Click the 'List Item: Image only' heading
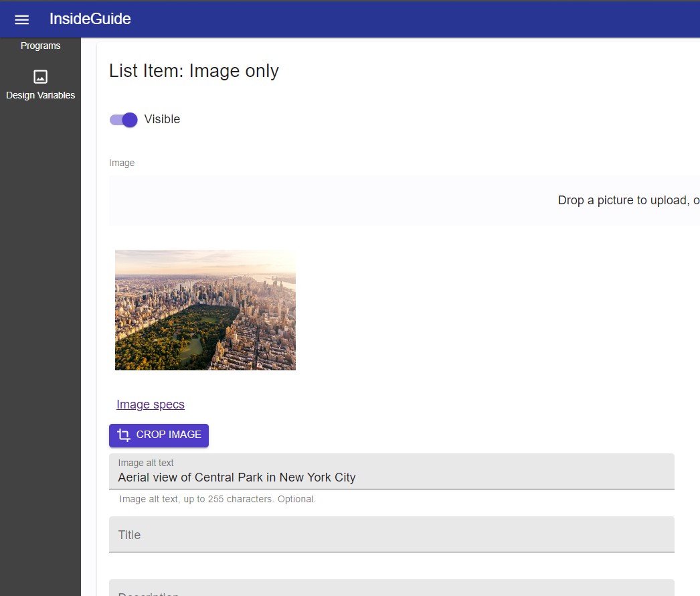The image size is (700, 596). coord(194,71)
